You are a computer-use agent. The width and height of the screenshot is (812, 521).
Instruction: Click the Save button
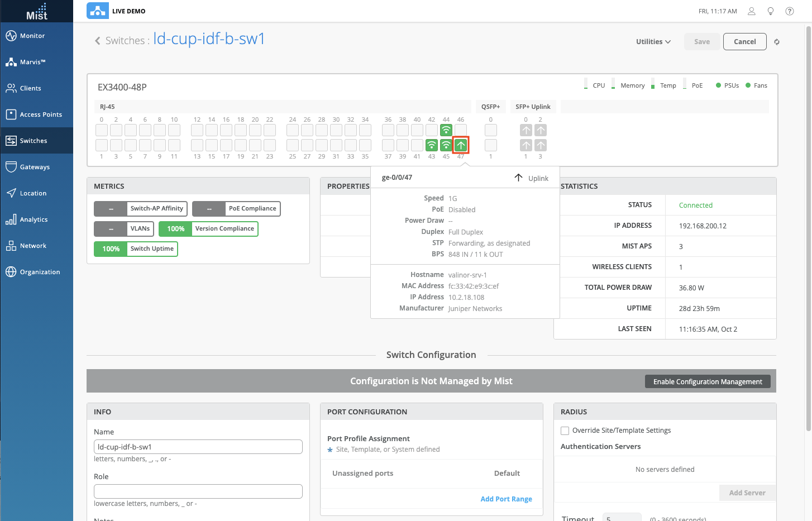point(702,42)
